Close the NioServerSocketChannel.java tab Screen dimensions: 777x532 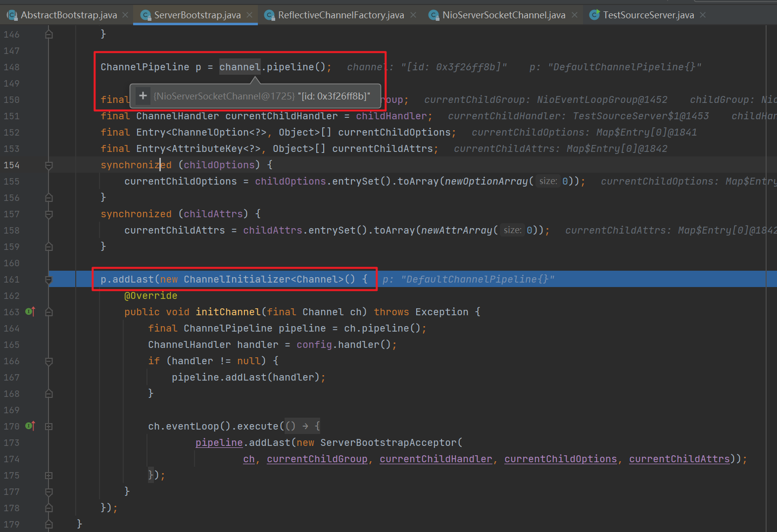(x=575, y=15)
